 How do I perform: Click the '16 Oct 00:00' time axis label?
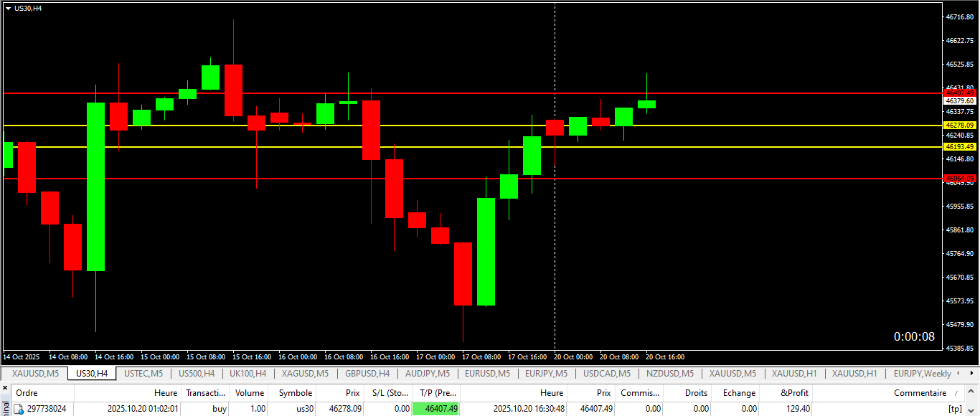(x=298, y=356)
